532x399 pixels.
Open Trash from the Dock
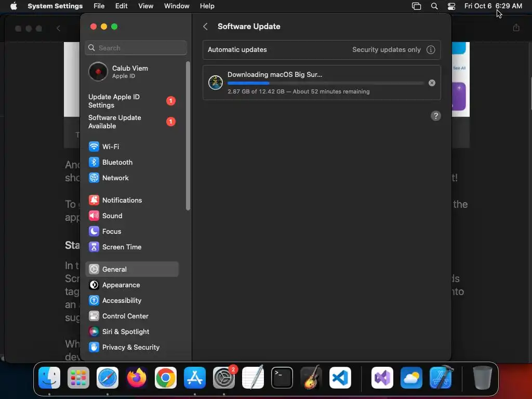coord(483,378)
